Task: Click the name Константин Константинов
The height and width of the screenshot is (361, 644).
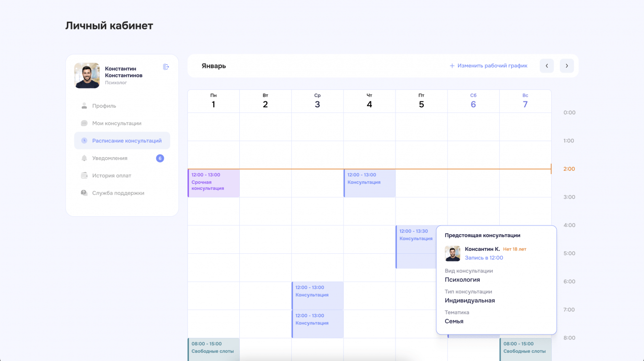Action: click(x=124, y=72)
